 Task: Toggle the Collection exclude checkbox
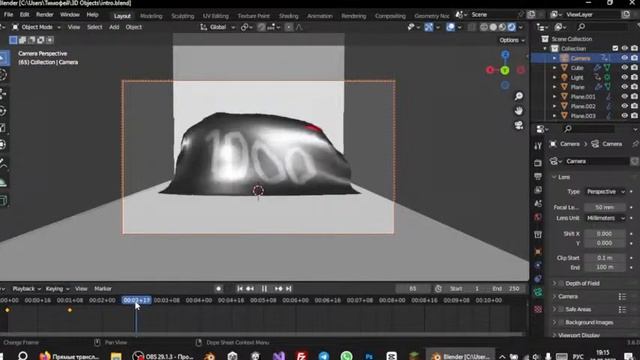pos(616,48)
